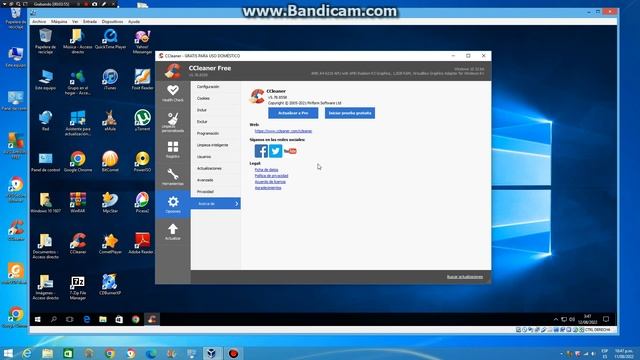Open WinRAR icon on VM desktop
Image resolution: width=640 pixels, height=360 pixels.
click(x=78, y=202)
